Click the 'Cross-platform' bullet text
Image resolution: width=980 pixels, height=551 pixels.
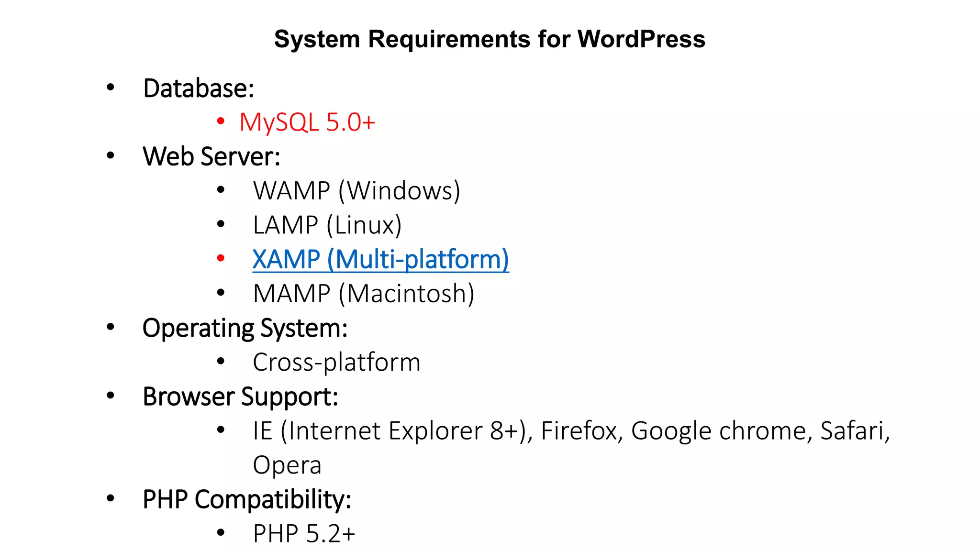pos(336,362)
